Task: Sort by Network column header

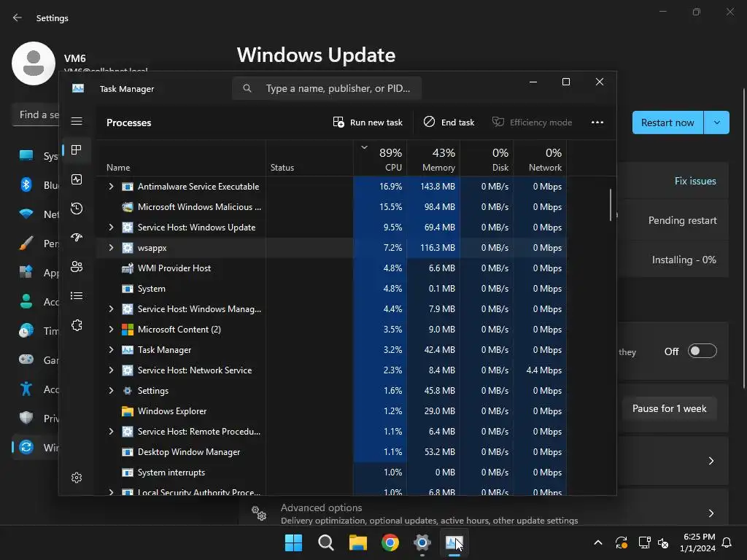Action: [x=540, y=159]
